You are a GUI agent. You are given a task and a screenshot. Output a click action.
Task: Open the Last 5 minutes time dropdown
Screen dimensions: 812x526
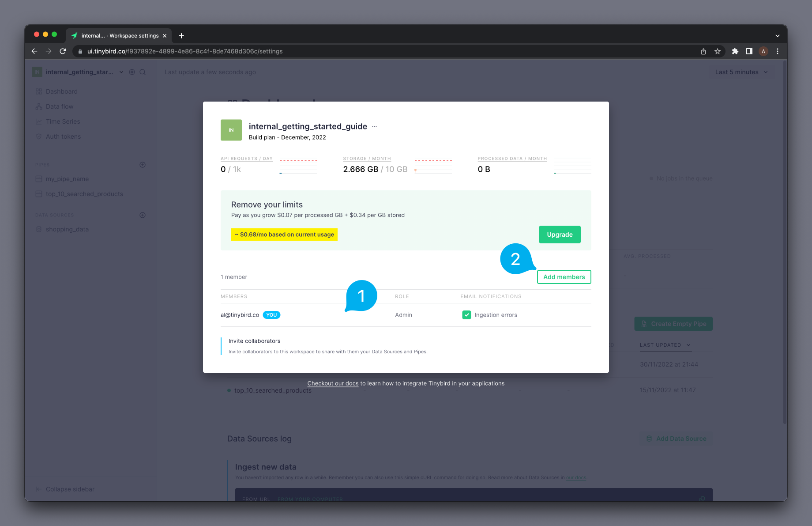742,72
